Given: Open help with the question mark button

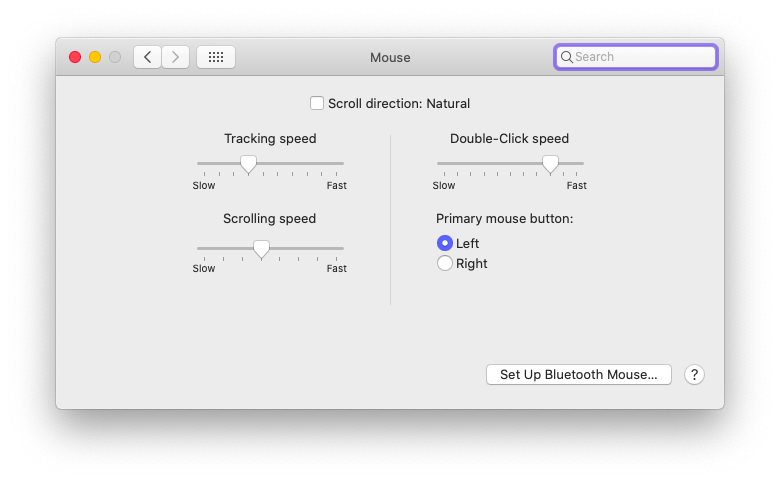Looking at the screenshot, I should click(694, 375).
